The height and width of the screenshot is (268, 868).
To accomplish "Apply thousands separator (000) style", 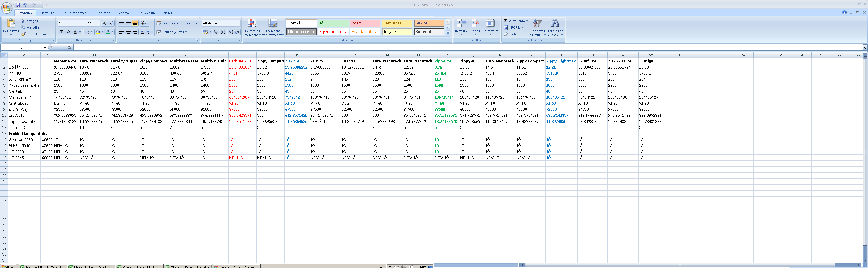I will pyautogui.click(x=223, y=32).
